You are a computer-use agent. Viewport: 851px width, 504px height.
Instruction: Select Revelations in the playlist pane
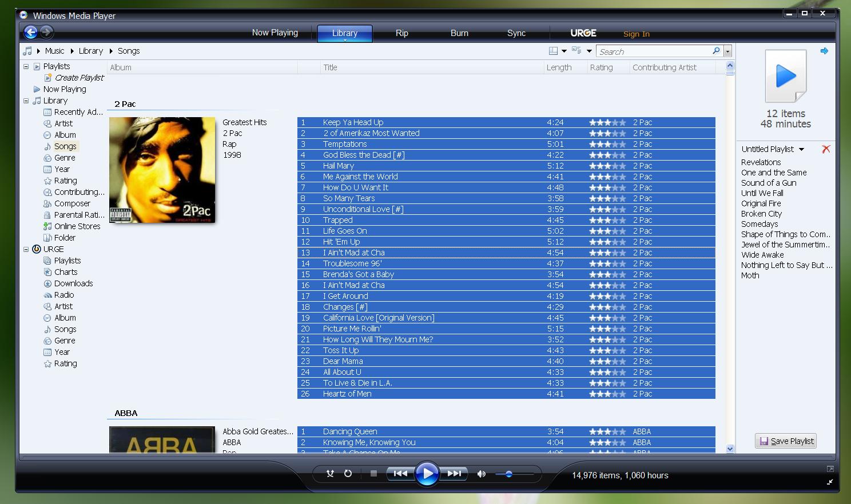761,162
